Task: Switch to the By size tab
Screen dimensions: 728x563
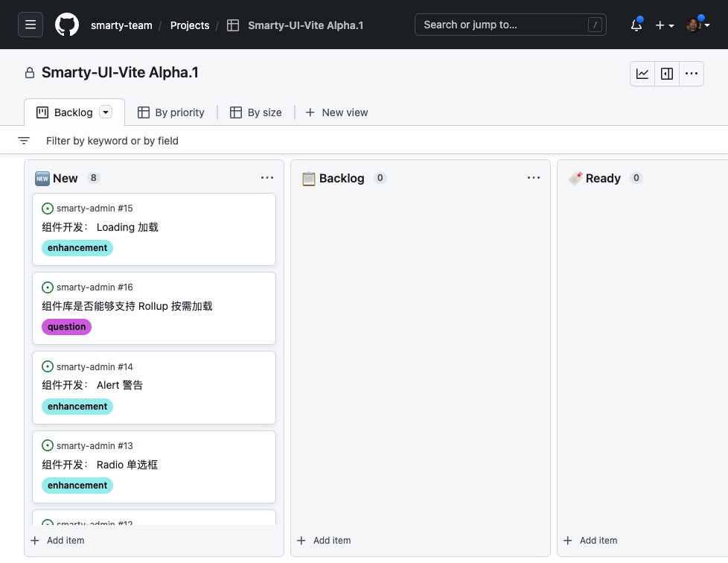Action: coord(256,112)
